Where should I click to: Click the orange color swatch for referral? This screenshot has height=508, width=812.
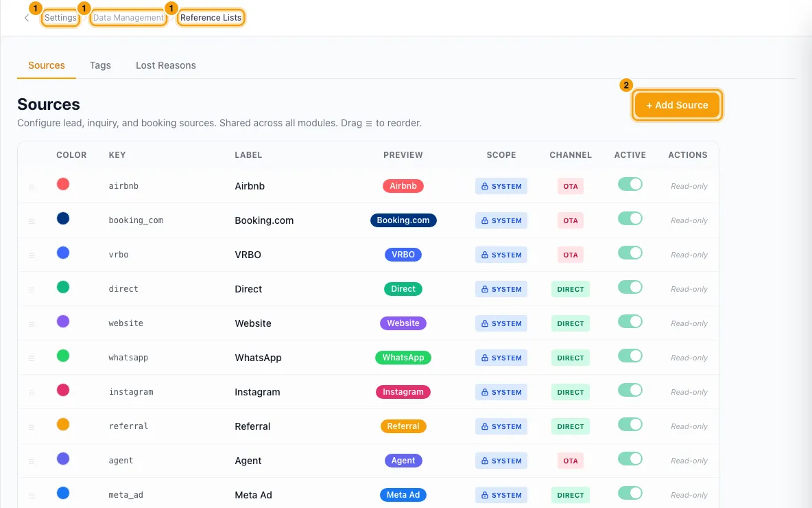tap(63, 424)
